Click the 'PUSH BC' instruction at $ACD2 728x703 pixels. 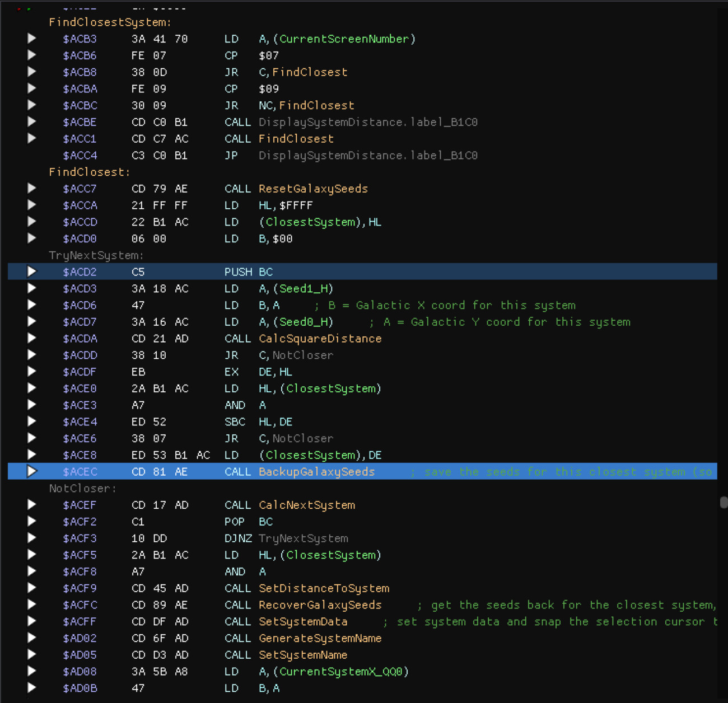[x=249, y=271]
